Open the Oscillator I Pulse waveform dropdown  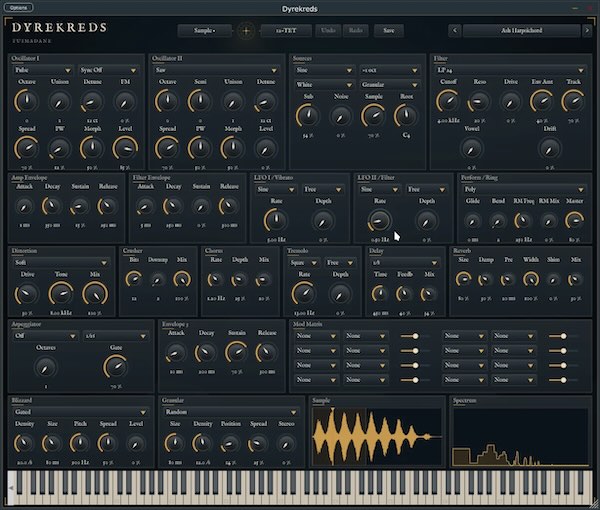[42, 70]
